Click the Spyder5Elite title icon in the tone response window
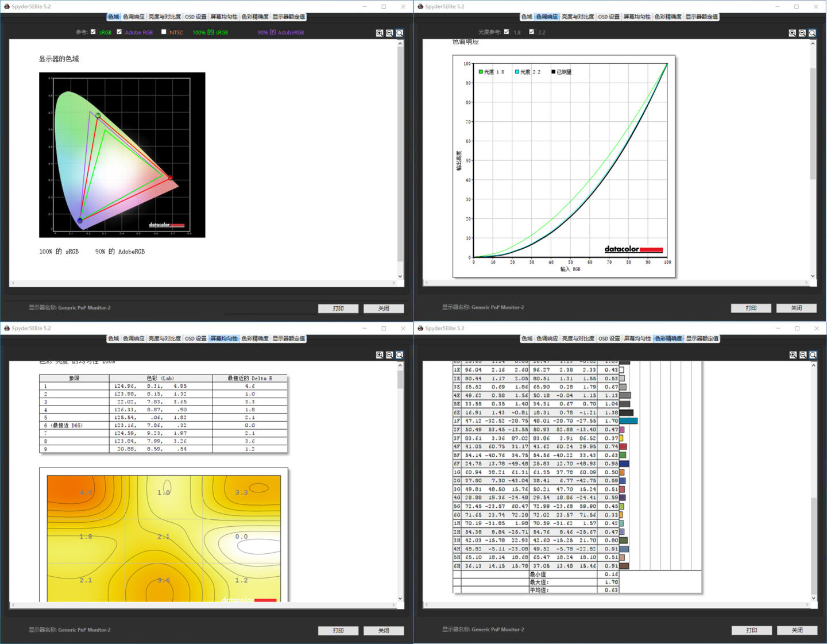Viewport: 827px width, 644px height. click(x=420, y=6)
